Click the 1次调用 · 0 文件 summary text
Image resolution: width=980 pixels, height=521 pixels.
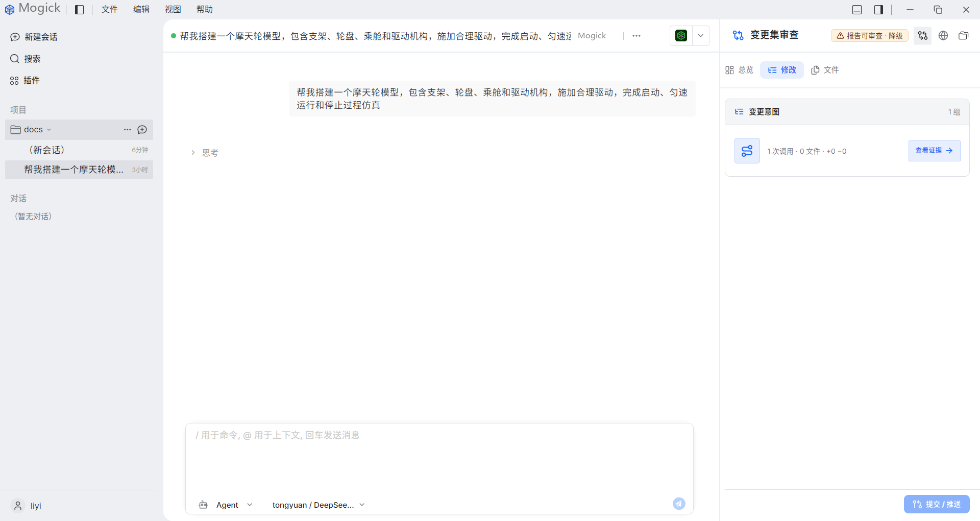coord(806,151)
